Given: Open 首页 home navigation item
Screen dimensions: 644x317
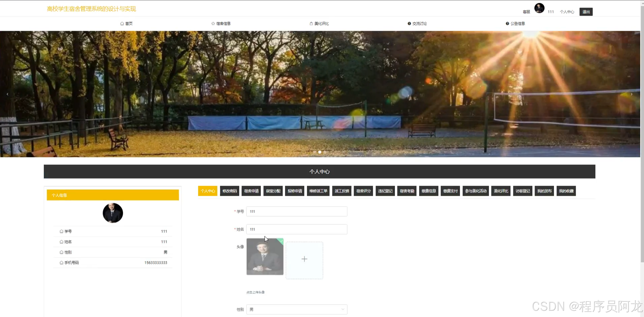Looking at the screenshot, I should pos(126,24).
